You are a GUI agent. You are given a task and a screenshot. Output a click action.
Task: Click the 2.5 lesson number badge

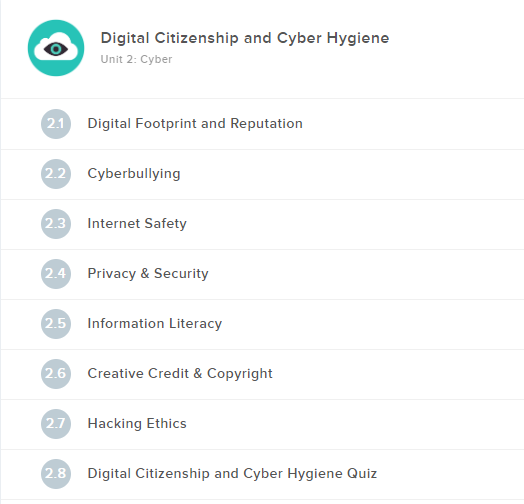(x=56, y=324)
